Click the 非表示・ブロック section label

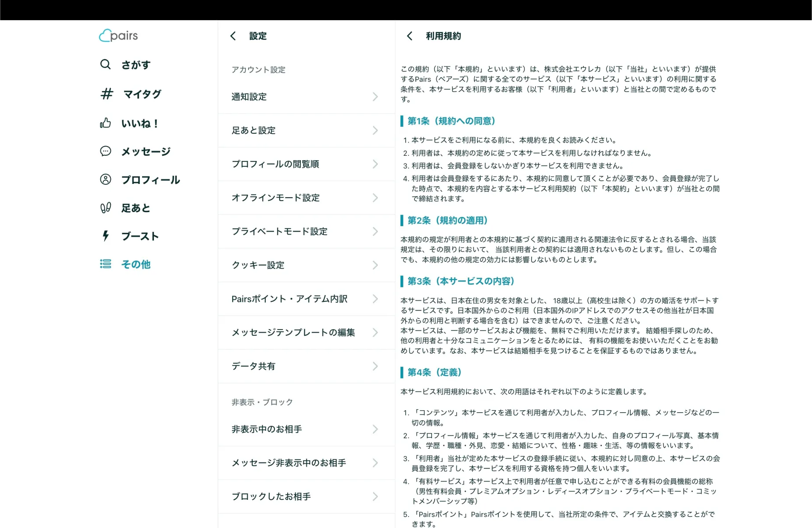(262, 402)
